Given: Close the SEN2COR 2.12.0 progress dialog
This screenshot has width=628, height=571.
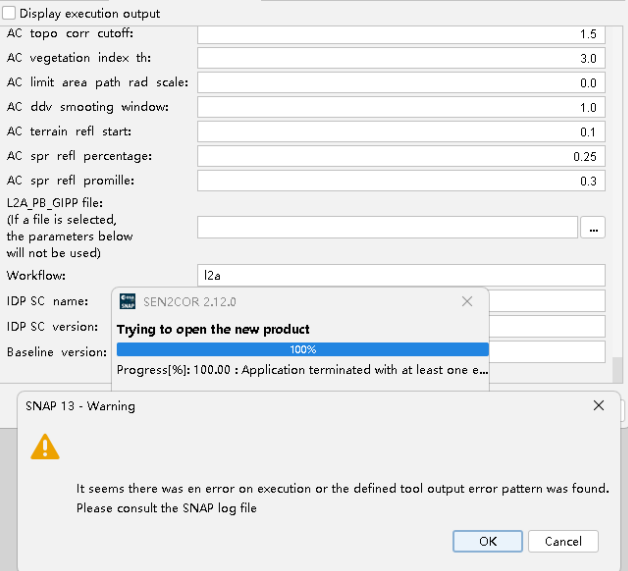Looking at the screenshot, I should 467,301.
